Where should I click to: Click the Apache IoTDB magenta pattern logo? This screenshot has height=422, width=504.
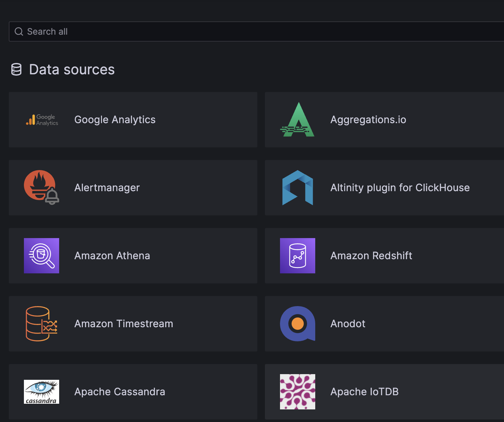(298, 392)
